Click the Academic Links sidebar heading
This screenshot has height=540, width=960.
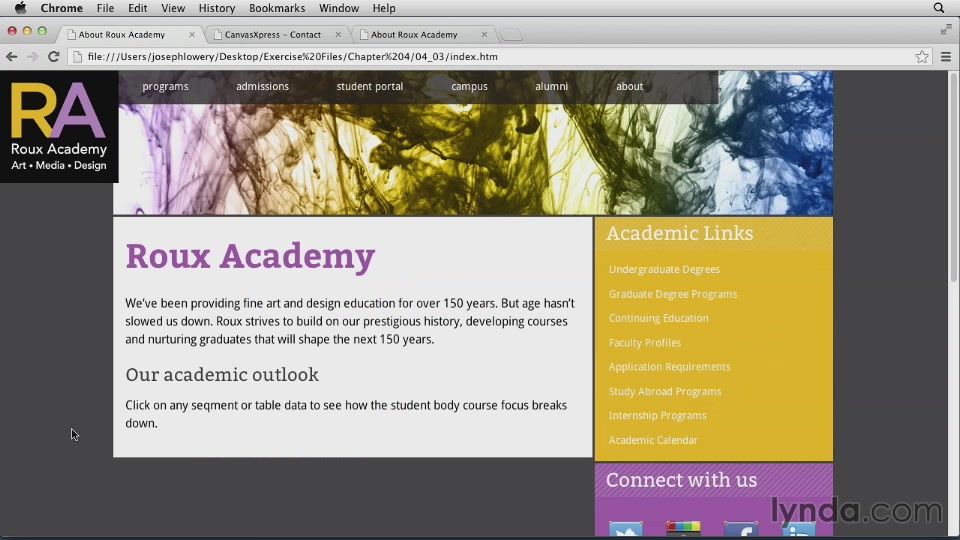click(x=680, y=233)
